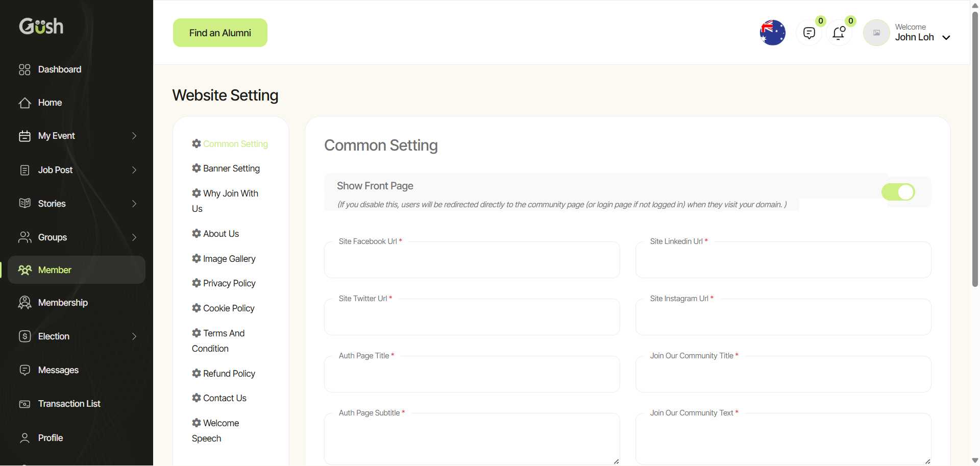
Task: Open the Profile page link
Action: point(51,438)
